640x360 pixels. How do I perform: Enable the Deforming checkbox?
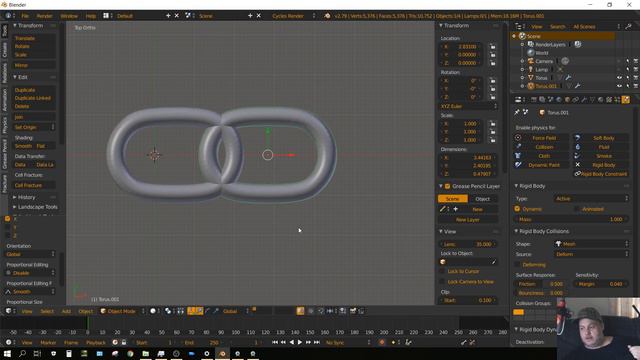click(x=517, y=264)
